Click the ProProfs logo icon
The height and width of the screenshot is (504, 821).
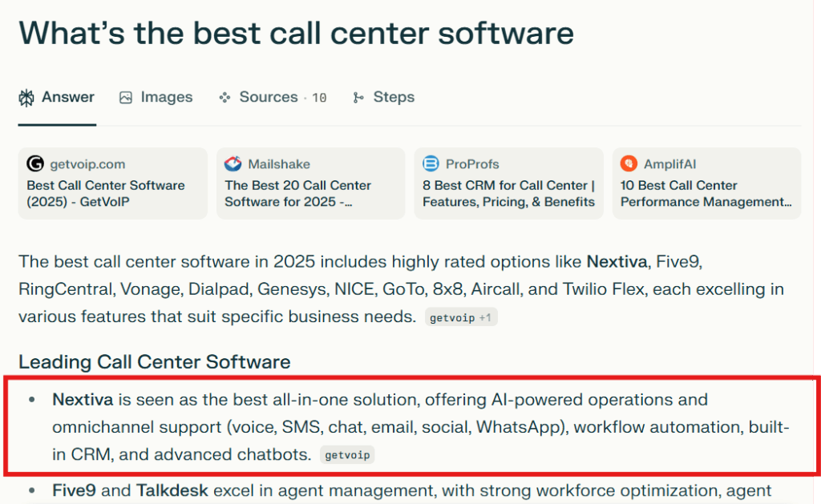click(431, 163)
